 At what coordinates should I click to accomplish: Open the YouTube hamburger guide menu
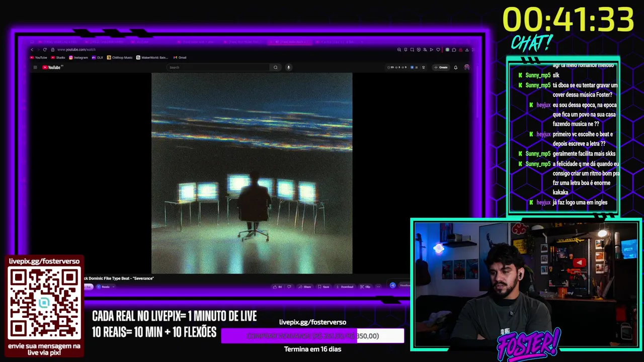tap(35, 67)
